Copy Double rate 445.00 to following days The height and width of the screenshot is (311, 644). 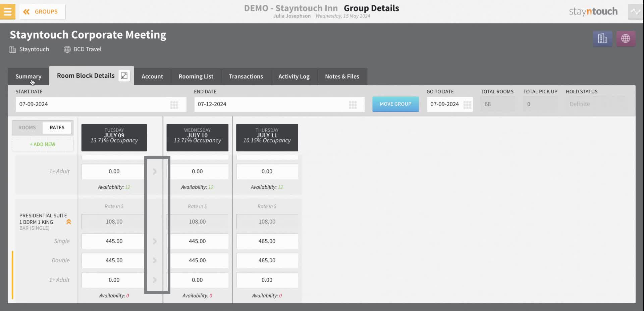point(155,260)
